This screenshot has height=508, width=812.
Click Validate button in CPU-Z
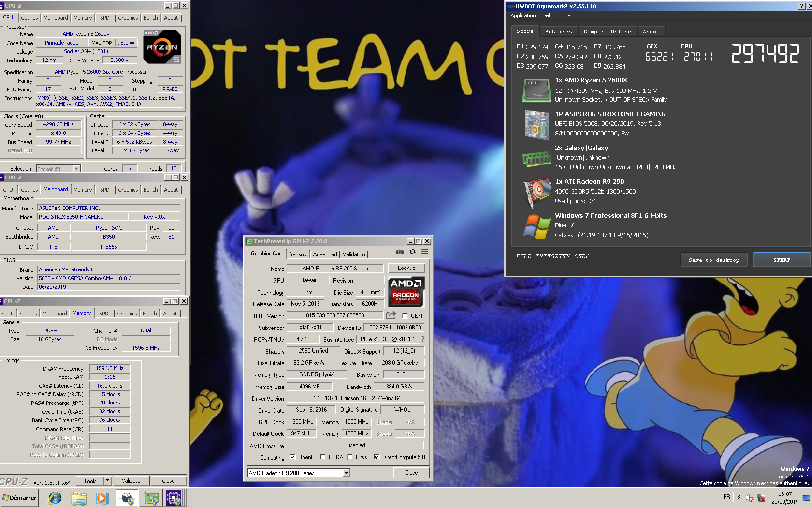[131, 481]
